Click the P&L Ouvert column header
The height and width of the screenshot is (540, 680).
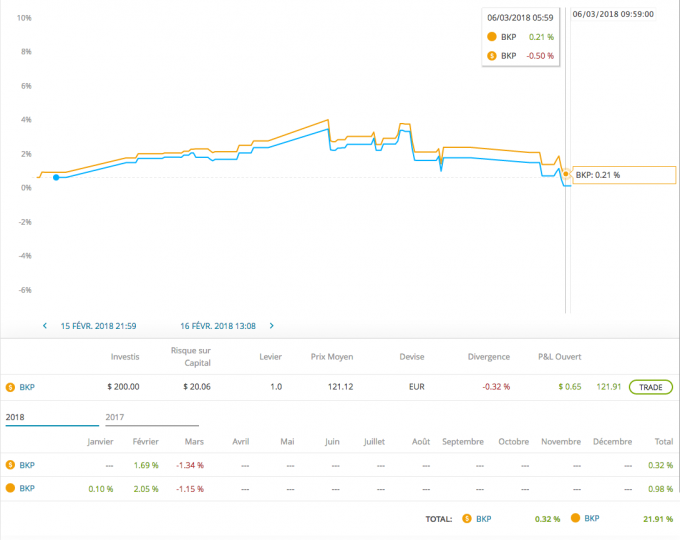[559, 357]
